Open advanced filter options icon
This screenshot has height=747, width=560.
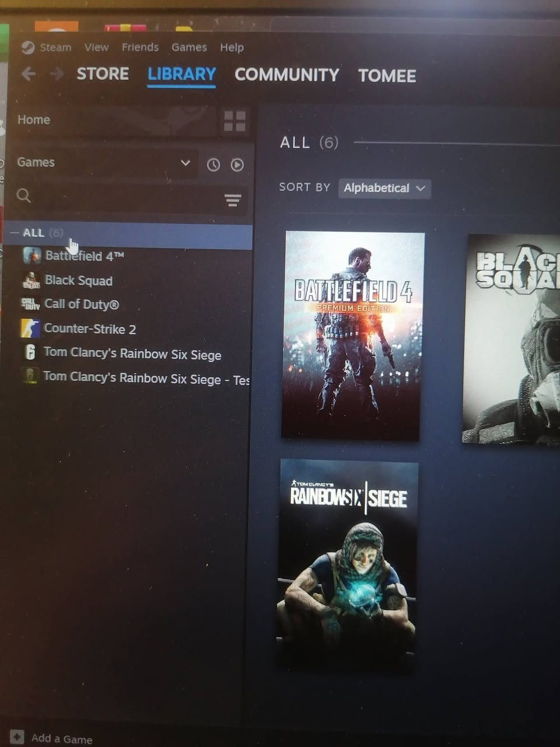[233, 201]
